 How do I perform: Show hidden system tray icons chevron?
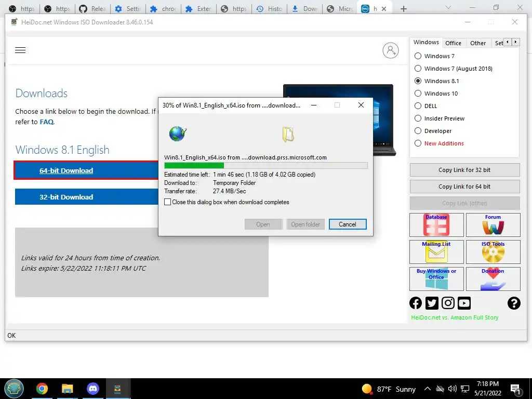coord(428,389)
